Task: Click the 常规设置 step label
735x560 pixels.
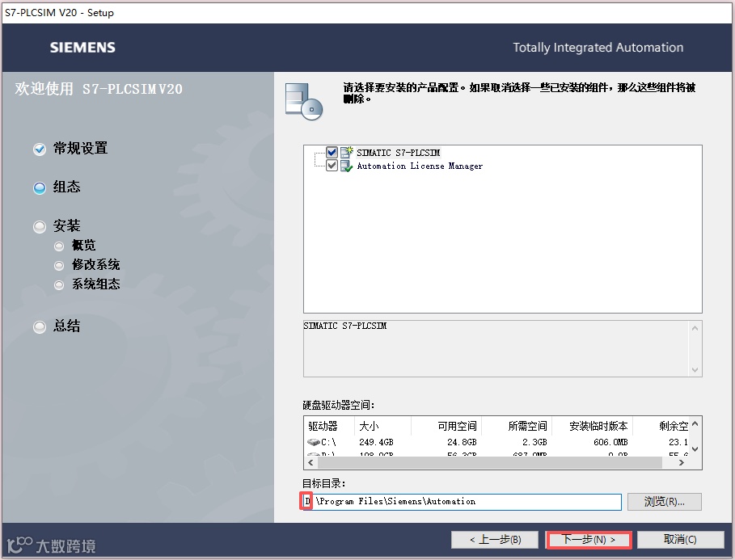Action: [x=81, y=148]
